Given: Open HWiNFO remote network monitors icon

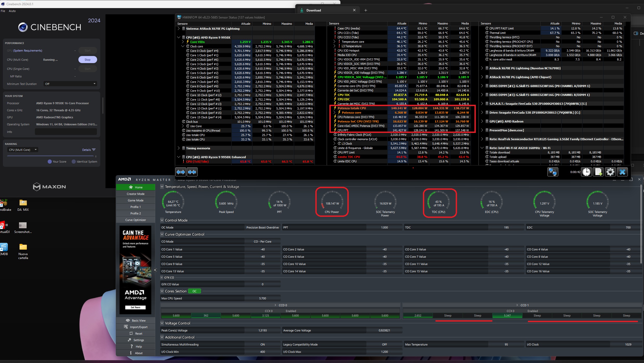Looking at the screenshot, I should [x=553, y=172].
